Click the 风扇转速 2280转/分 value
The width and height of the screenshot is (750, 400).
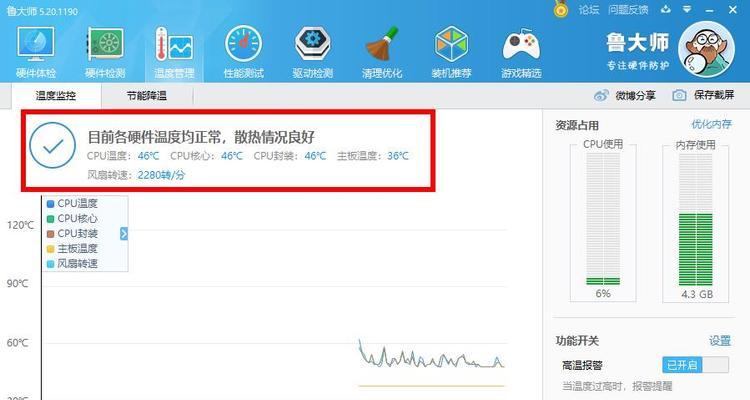click(161, 175)
